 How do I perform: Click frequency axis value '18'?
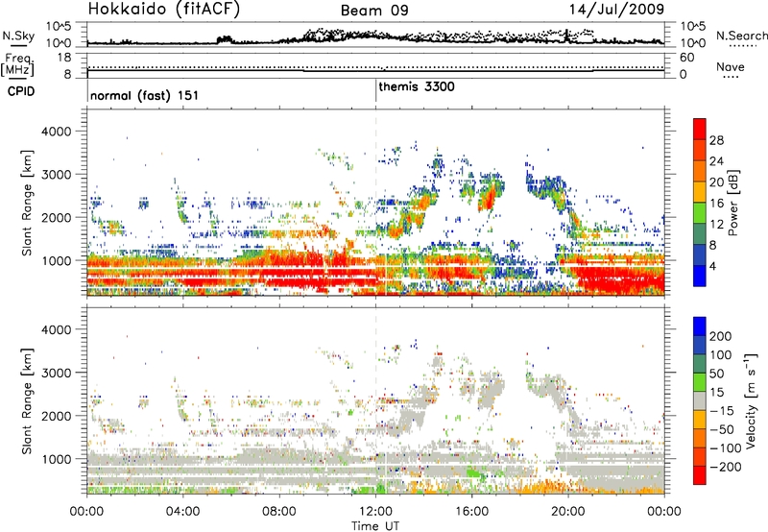[x=63, y=58]
